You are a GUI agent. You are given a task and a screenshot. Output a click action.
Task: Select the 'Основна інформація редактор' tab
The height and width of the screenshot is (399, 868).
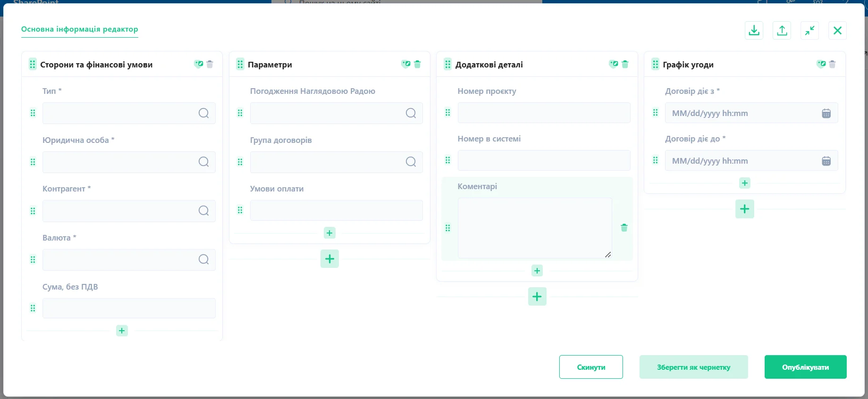(80, 29)
